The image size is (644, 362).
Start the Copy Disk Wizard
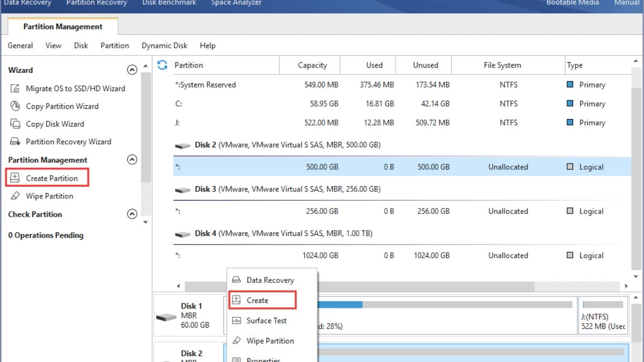click(48, 124)
